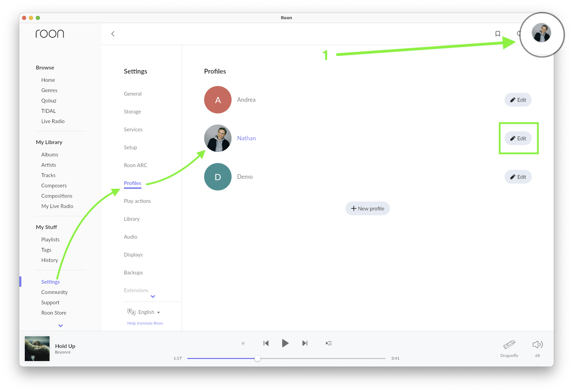
Task: Skip to previous track
Action: pyautogui.click(x=266, y=343)
